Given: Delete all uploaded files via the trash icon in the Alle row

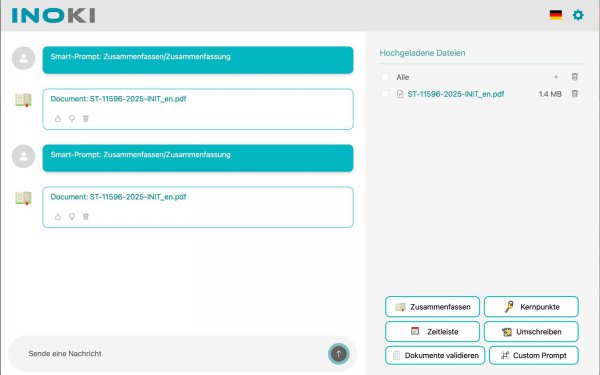Looking at the screenshot, I should pos(575,77).
